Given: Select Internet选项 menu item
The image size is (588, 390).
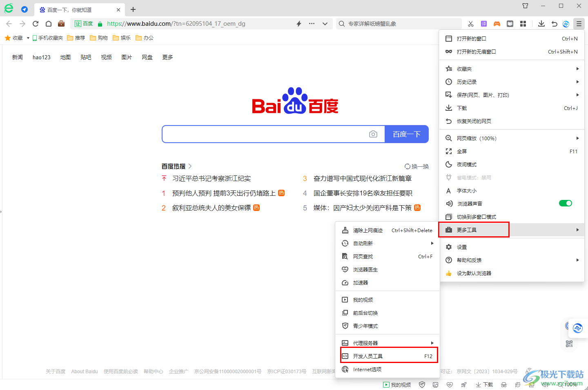Looking at the screenshot, I should (x=388, y=369).
